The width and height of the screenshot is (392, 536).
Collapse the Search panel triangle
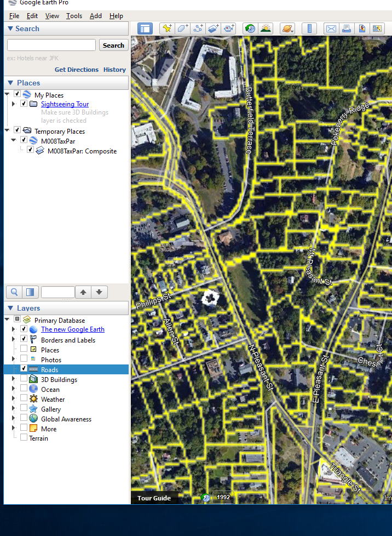click(10, 28)
